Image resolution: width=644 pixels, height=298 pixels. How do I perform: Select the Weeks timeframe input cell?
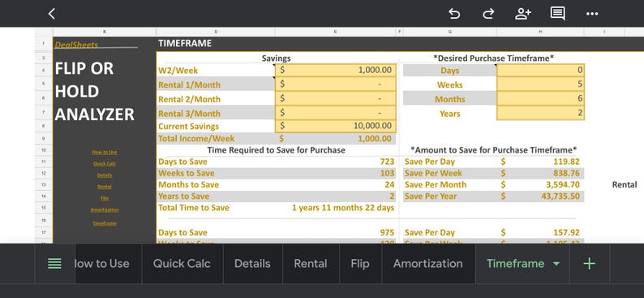[540, 84]
